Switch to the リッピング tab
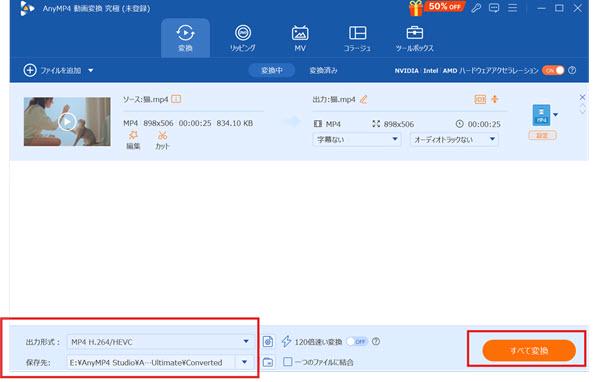This screenshot has width=599, height=382. click(x=243, y=38)
